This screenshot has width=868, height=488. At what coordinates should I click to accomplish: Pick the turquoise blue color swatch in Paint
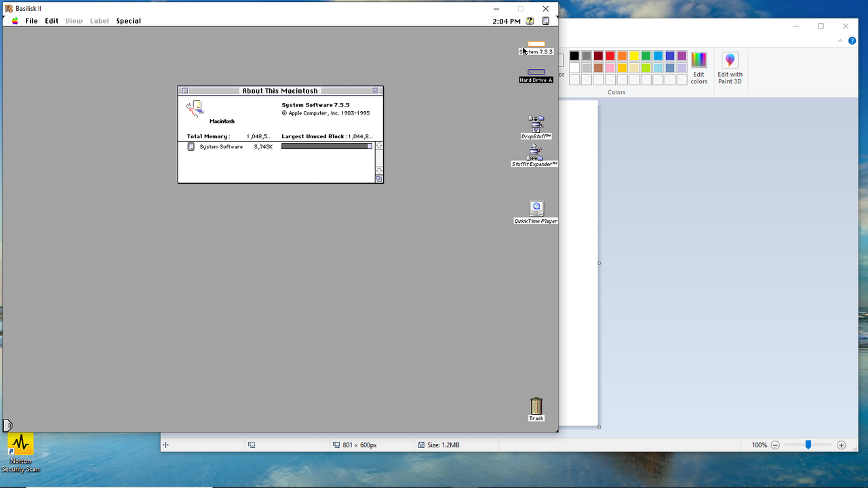(658, 56)
